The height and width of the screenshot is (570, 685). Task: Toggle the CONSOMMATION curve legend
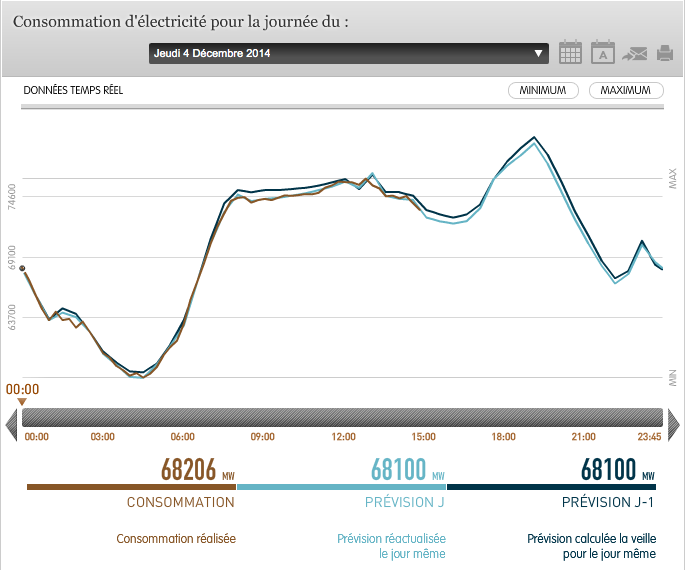180,502
